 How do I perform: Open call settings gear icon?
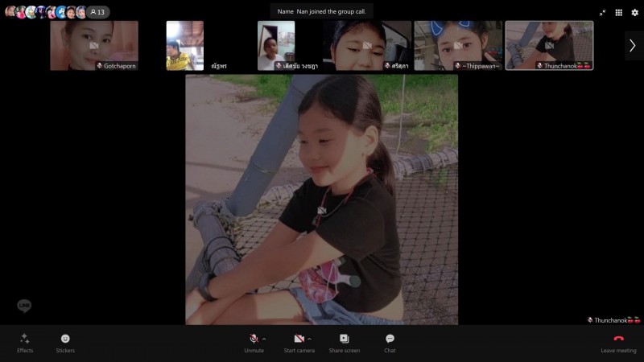[x=634, y=12]
